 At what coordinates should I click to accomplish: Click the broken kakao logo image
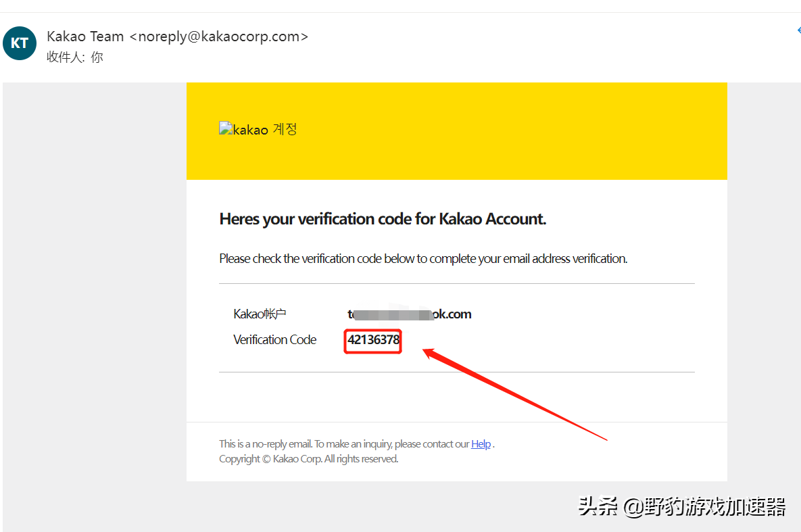click(225, 128)
